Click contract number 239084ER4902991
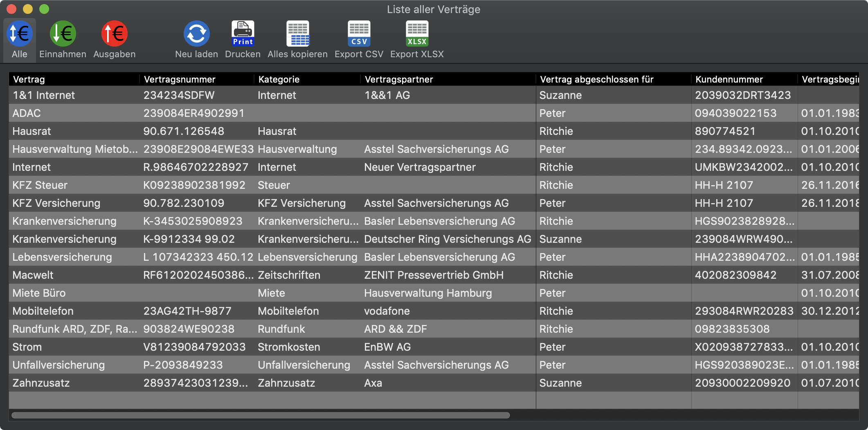The image size is (868, 430). 193,113
